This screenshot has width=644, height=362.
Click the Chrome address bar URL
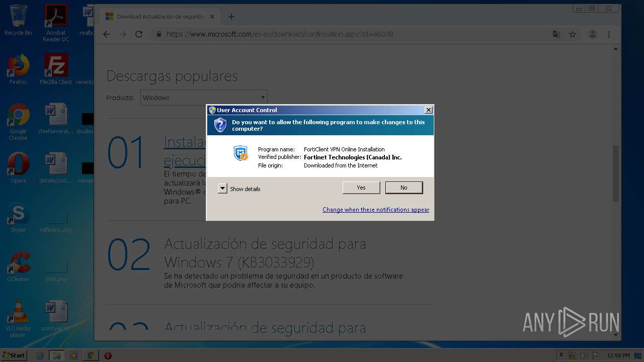[x=279, y=34]
